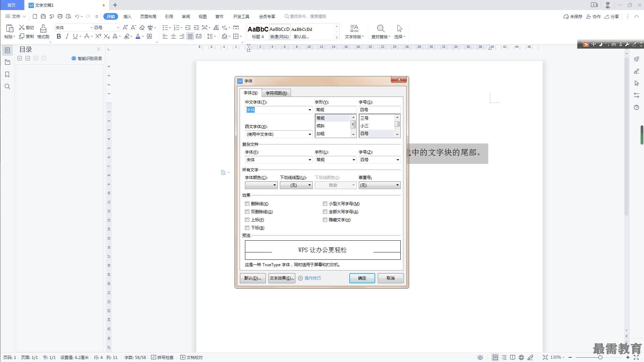
Task: Click the align left icon
Action: [x=165, y=36]
